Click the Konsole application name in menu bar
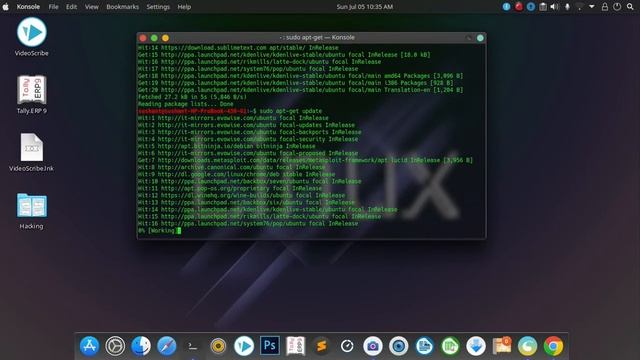 coord(28,7)
